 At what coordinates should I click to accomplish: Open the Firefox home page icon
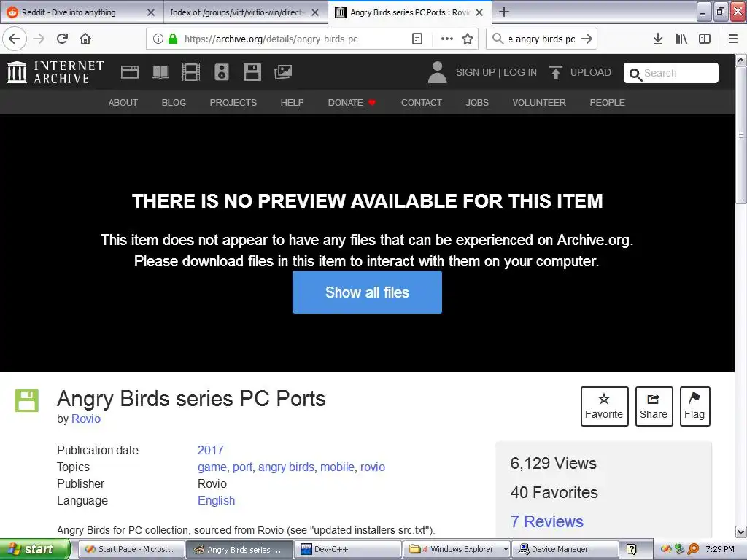coord(85,39)
